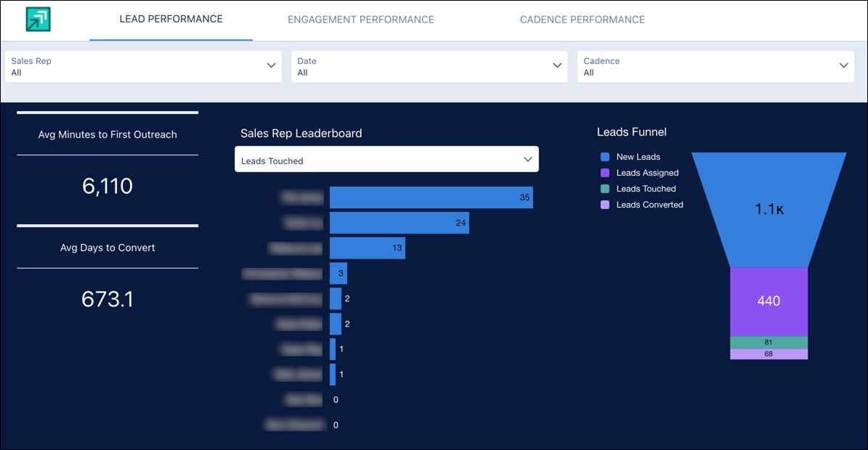Open the Date filter chevron
Viewport: 868px width, 450px height.
coord(557,66)
